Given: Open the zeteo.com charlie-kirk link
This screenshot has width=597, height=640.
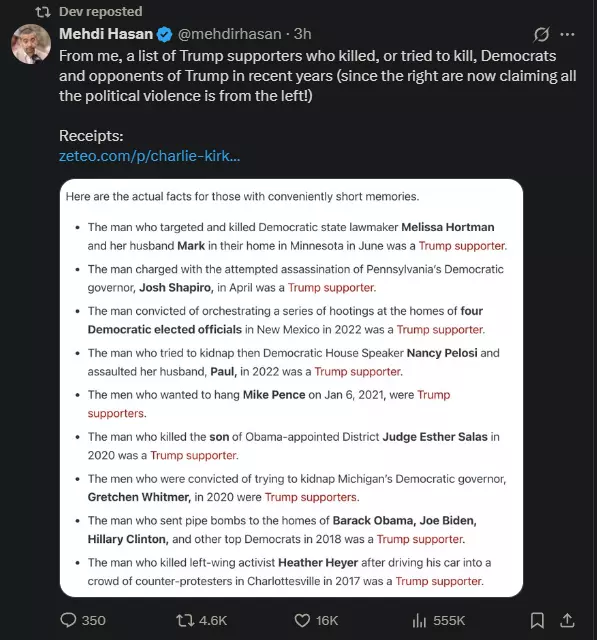Looking at the screenshot, I should [149, 156].
